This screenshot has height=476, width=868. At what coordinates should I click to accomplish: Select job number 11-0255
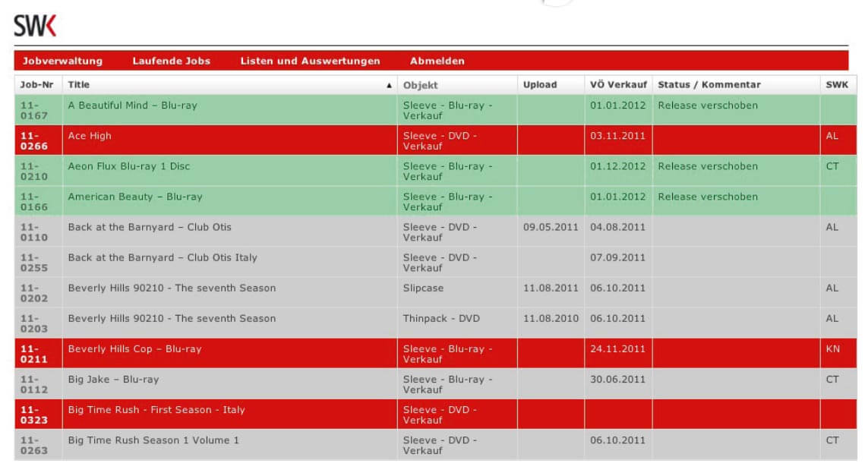(33, 263)
